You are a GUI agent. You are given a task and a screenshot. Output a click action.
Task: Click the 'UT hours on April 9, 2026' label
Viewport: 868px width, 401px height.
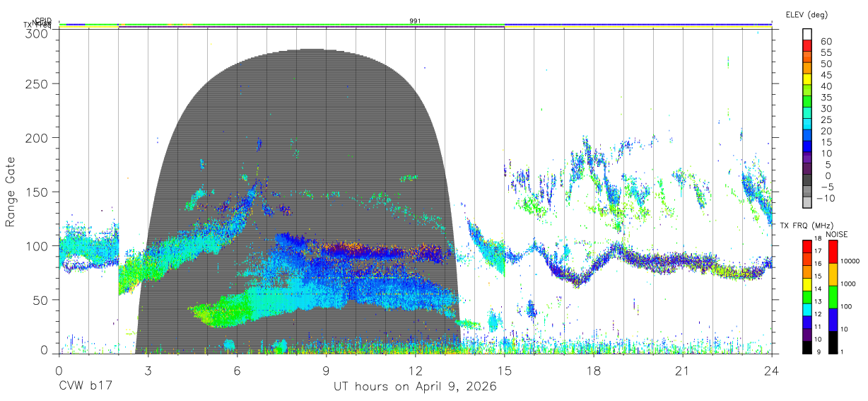415,387
